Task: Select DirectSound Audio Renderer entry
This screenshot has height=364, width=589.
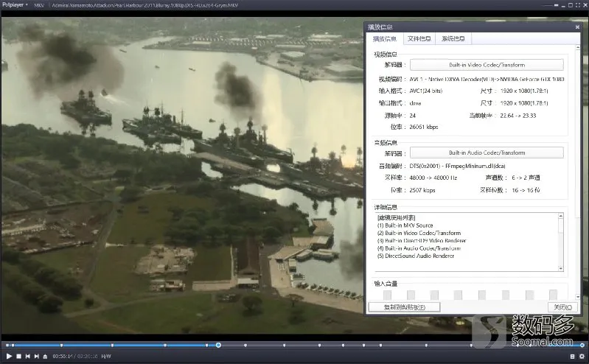Action: (x=416, y=256)
